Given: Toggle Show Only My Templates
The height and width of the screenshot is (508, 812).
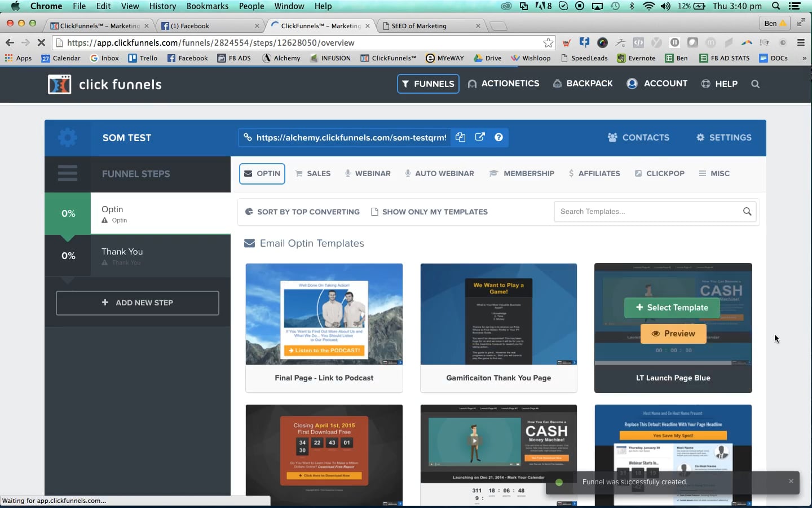Looking at the screenshot, I should coord(429,212).
